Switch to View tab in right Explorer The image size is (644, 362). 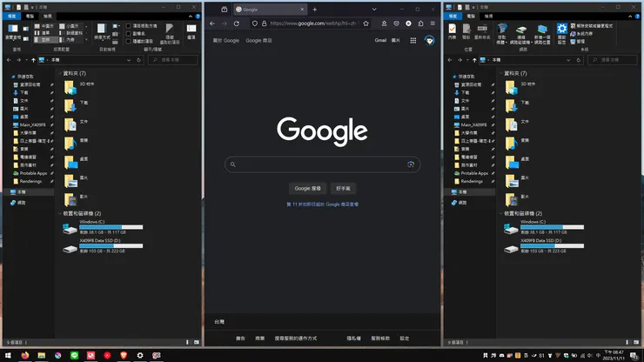pos(488,16)
